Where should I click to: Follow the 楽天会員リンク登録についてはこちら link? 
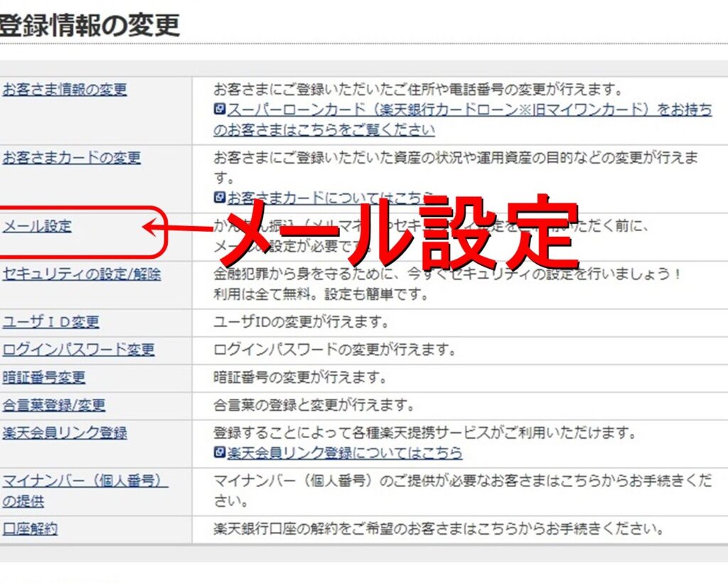coord(344,453)
